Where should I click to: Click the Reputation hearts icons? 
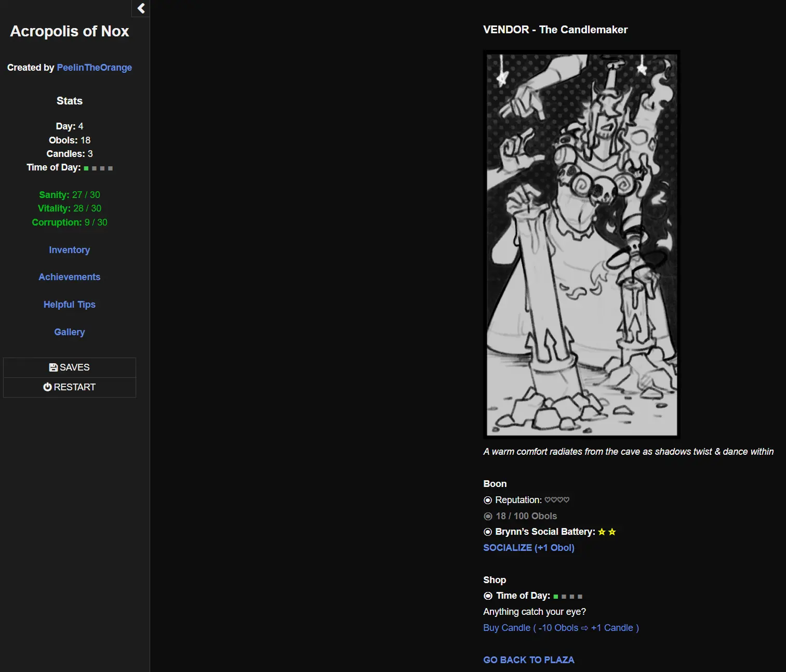[557, 500]
